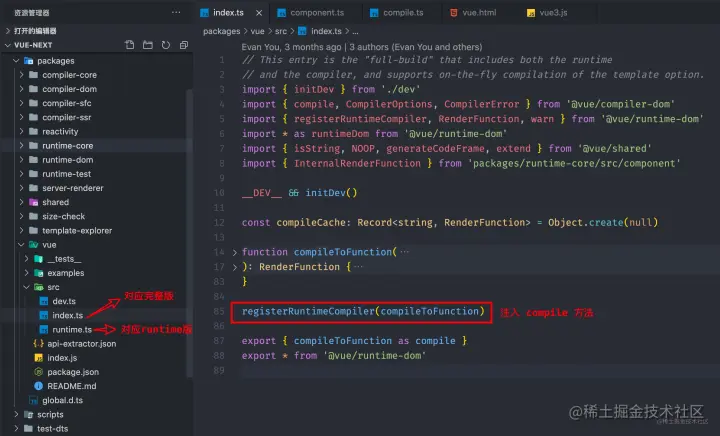Click the New File icon in explorer header
This screenshot has height=436, width=720.
click(129, 45)
